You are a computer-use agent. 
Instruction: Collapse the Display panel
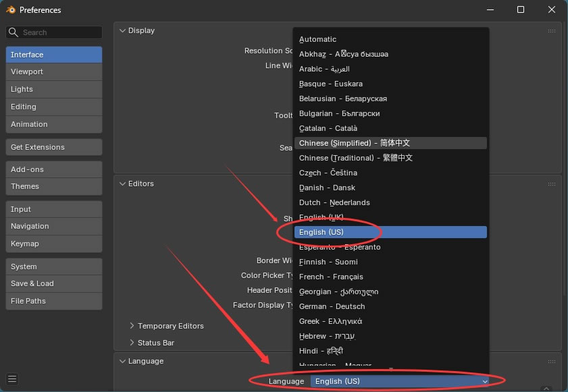tap(122, 31)
